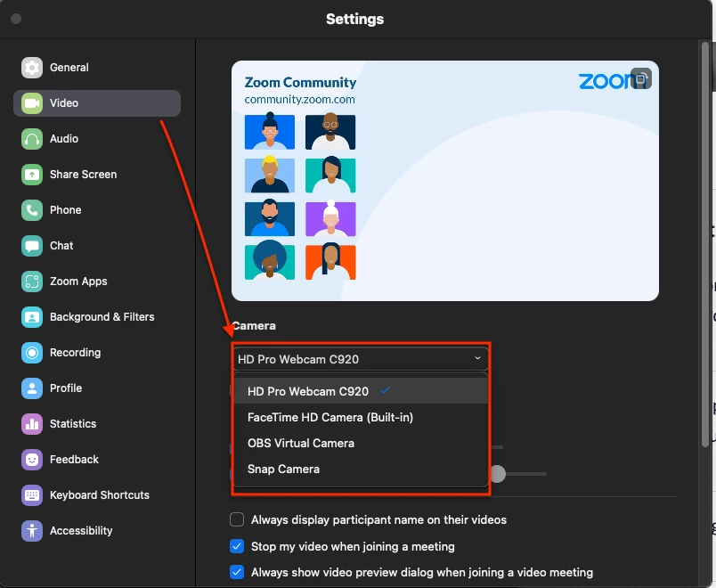716x588 pixels.
Task: Click the settings panel vertical scrollbar
Action: (705, 244)
